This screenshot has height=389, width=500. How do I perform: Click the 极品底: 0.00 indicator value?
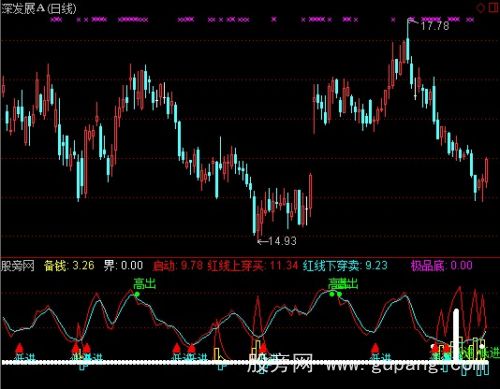(x=442, y=266)
